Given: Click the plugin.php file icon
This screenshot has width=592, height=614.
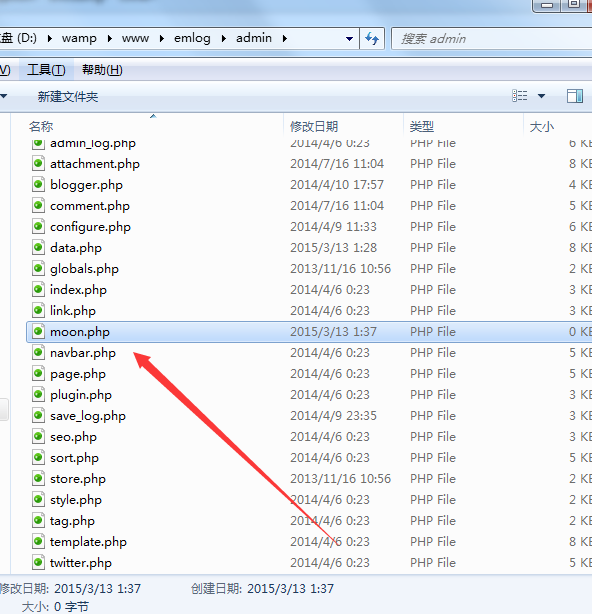Looking at the screenshot, I should tap(38, 394).
